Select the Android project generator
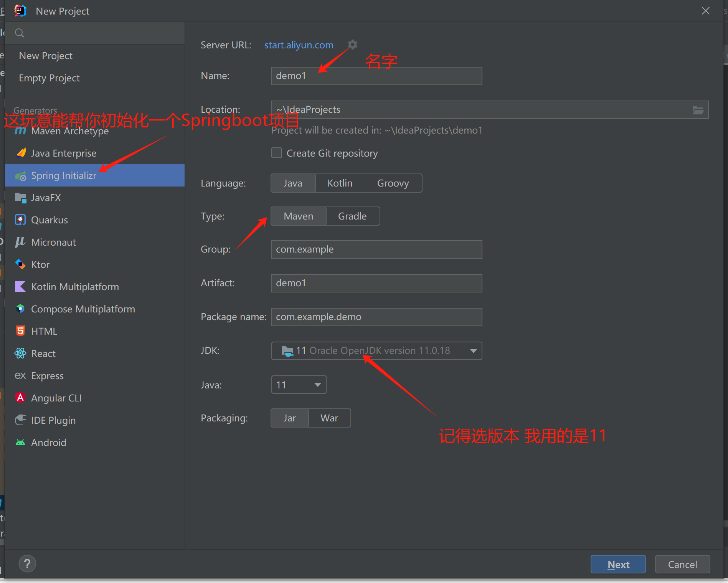 [x=48, y=442]
